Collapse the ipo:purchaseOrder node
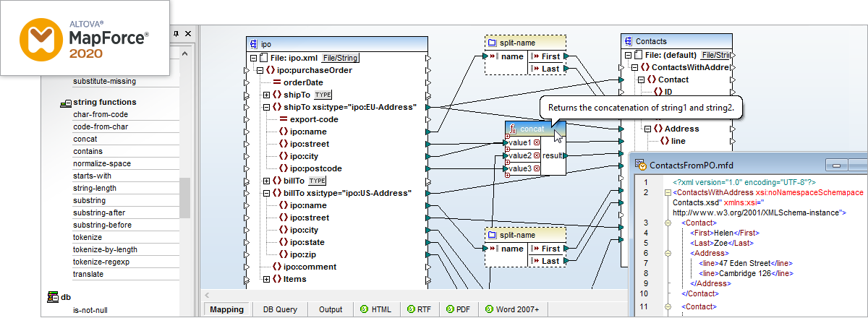 click(x=260, y=70)
